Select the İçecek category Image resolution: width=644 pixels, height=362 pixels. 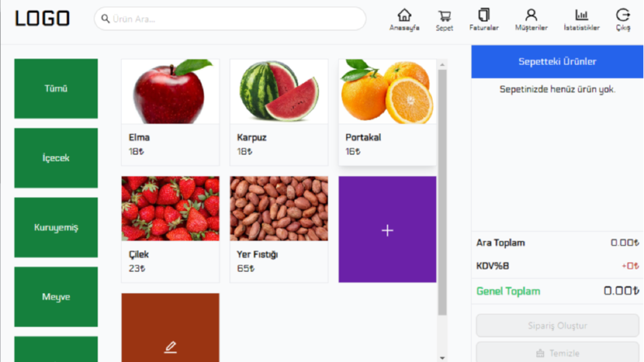(56, 158)
